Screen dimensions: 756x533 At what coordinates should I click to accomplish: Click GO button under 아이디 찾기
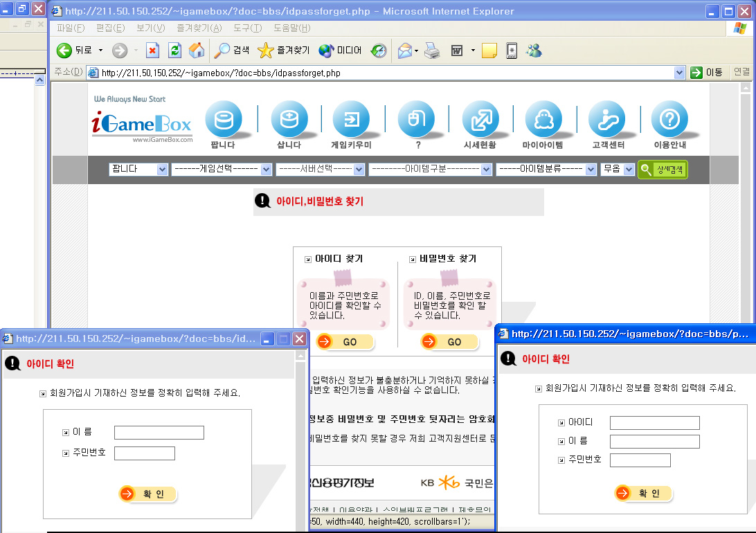[345, 342]
